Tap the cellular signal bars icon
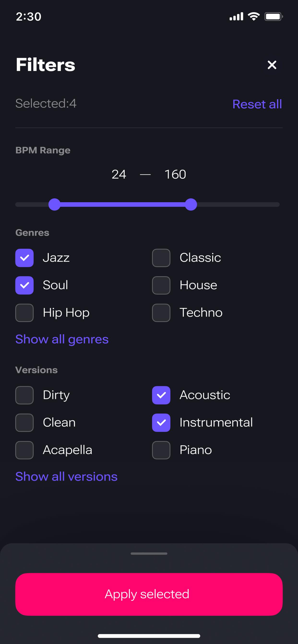298x644 pixels. 236,17
